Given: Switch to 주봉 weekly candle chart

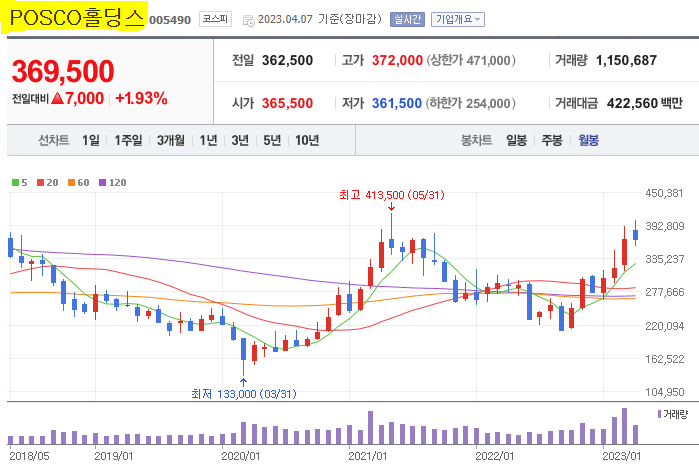Looking at the screenshot, I should 552,140.
